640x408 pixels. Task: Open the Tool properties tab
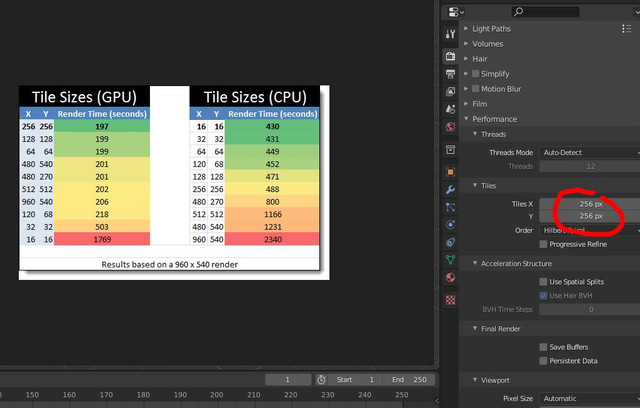tap(450, 34)
